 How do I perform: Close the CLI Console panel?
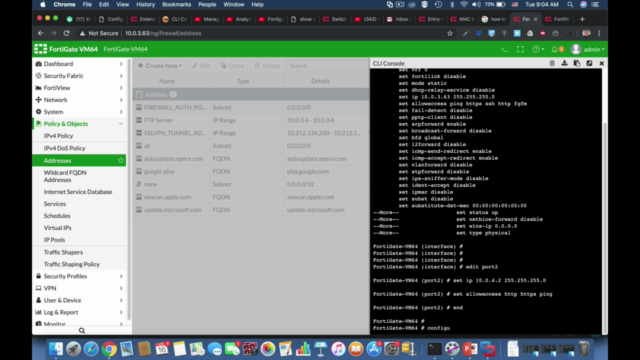click(602, 63)
